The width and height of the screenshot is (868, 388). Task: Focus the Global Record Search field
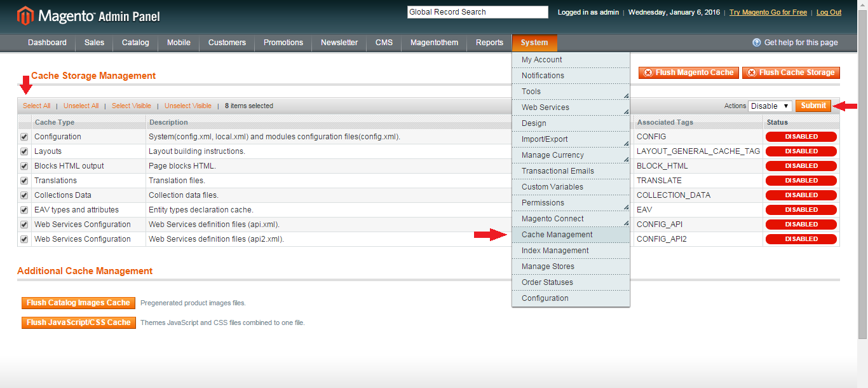pyautogui.click(x=477, y=12)
